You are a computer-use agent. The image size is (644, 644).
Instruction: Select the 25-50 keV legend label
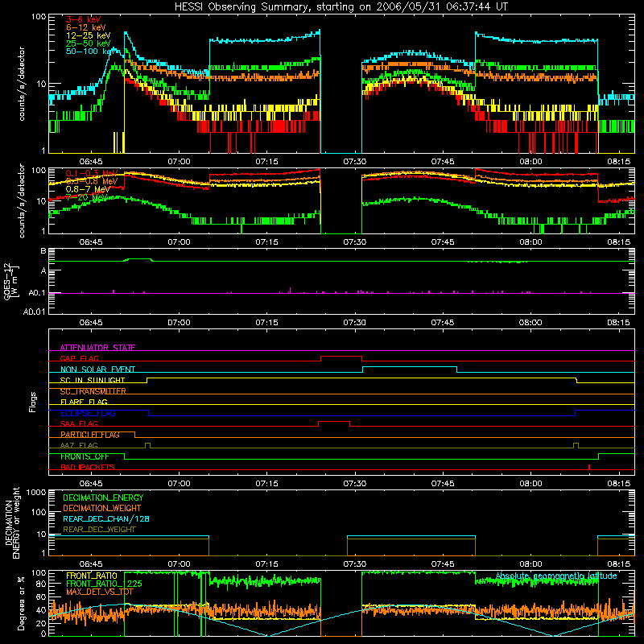point(89,43)
